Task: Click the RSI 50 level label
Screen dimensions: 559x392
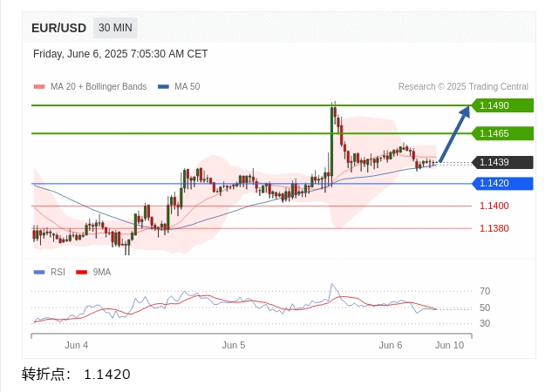Action: tap(485, 308)
